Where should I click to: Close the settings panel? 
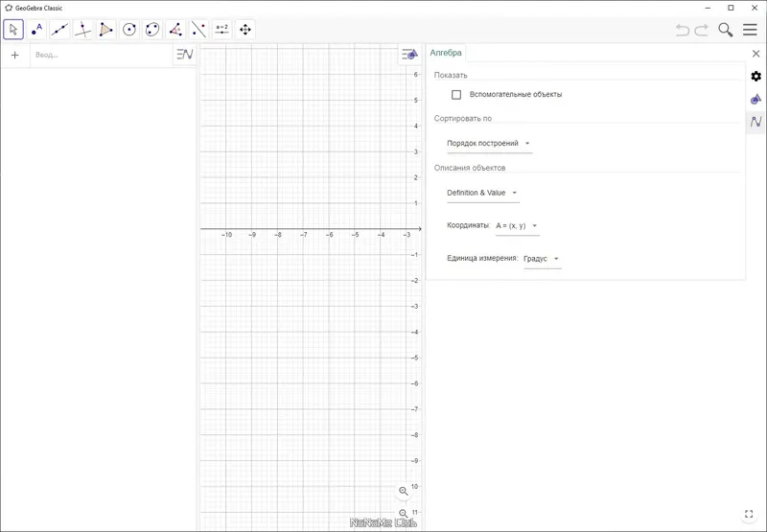pyautogui.click(x=755, y=54)
